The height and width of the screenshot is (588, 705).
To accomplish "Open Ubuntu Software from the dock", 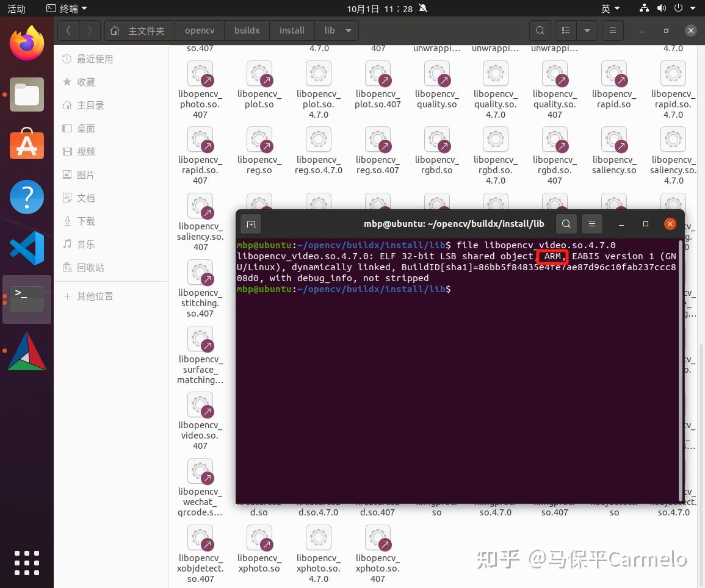I will click(27, 145).
